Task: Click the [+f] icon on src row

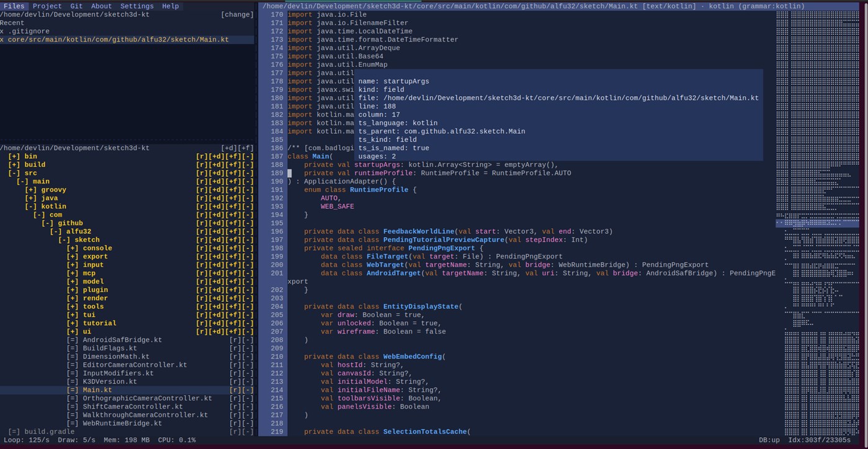Action: (x=233, y=173)
